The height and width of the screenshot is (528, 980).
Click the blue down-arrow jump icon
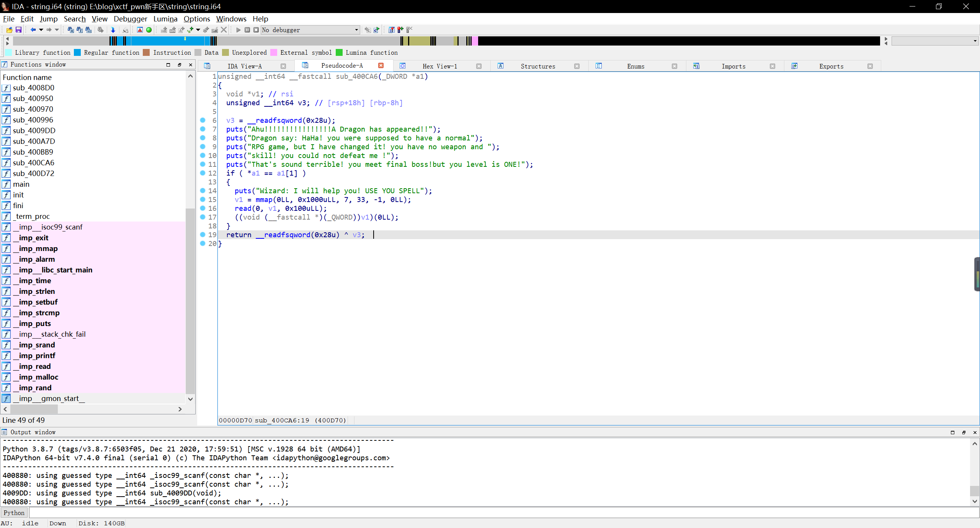tap(113, 30)
